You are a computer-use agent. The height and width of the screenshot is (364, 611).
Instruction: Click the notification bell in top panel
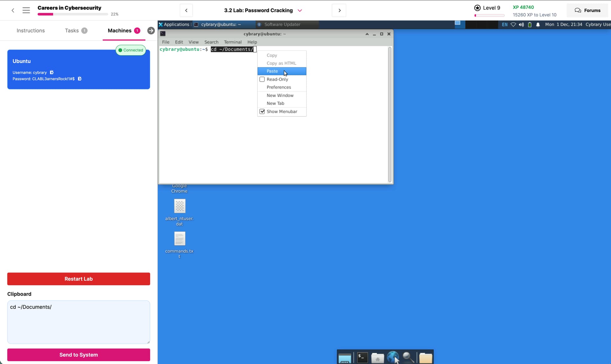click(538, 24)
